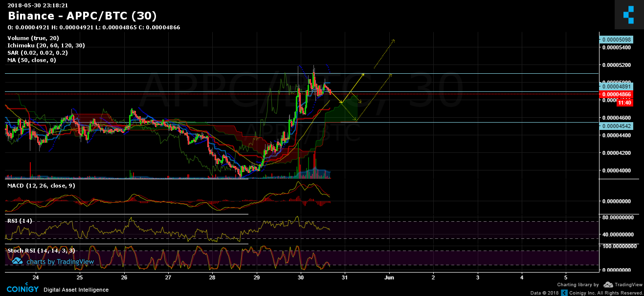Click the date label 25 on time axis
Viewport: 644px width, 296px height.
click(79, 277)
